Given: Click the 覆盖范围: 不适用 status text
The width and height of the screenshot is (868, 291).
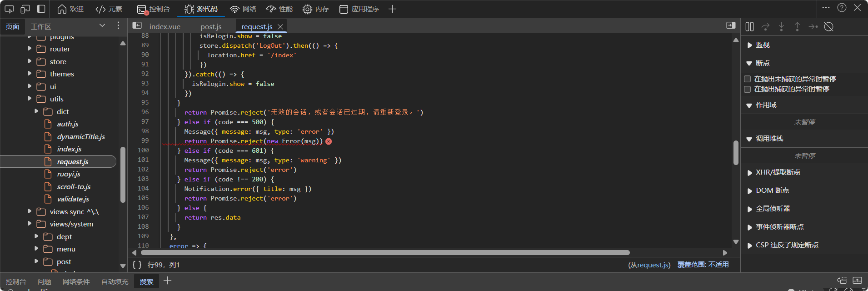Looking at the screenshot, I should pyautogui.click(x=703, y=265).
